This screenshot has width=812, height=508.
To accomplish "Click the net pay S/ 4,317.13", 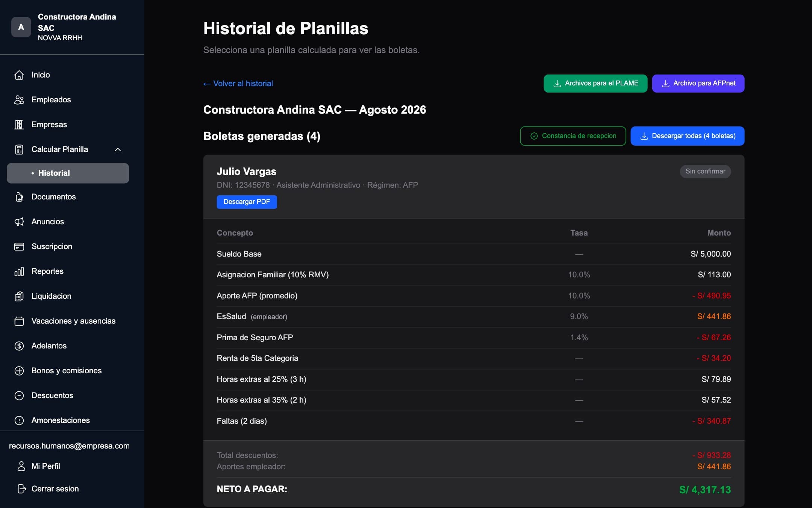I will tap(705, 490).
